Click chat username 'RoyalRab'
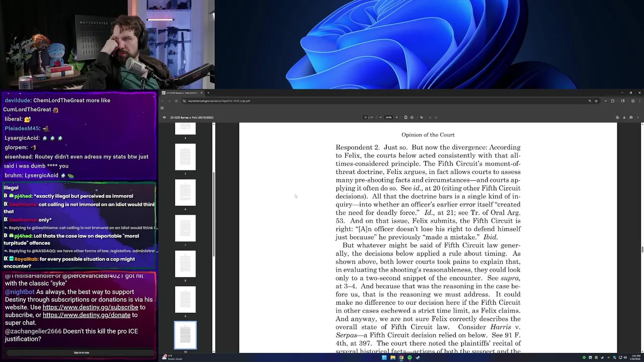 tap(26, 259)
